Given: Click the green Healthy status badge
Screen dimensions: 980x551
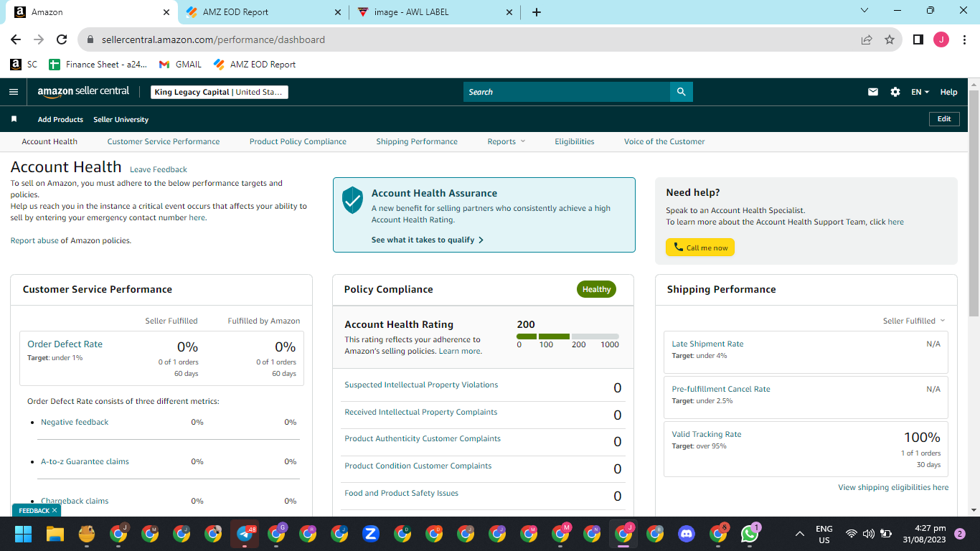Looking at the screenshot, I should coord(596,289).
